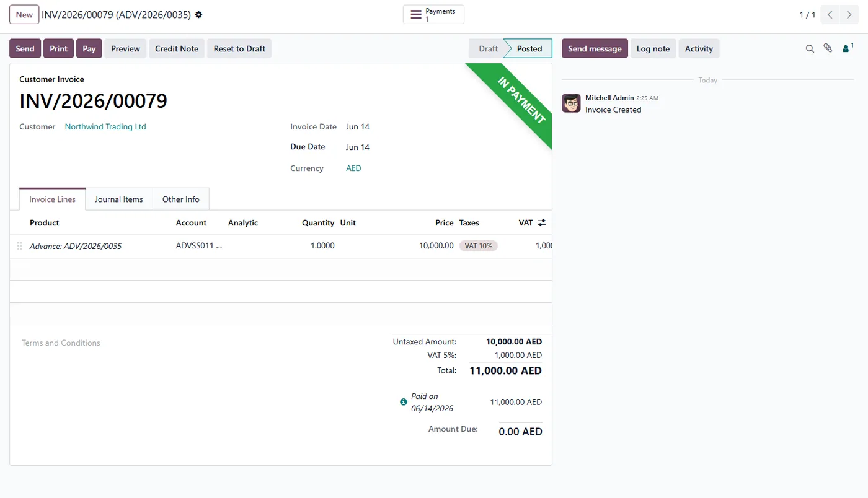Click Analytic column header
This screenshot has width=868, height=498.
(x=243, y=222)
